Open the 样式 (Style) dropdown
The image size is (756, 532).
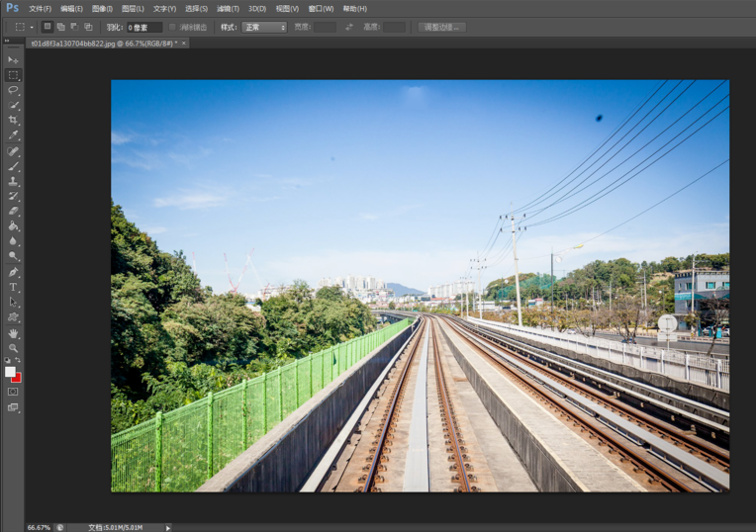(264, 27)
